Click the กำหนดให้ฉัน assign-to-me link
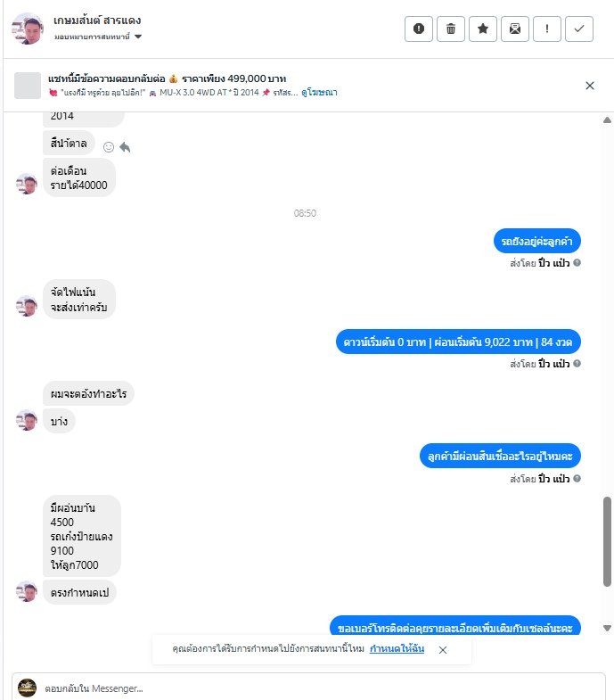Viewport: 614px width, 700px height. pyautogui.click(x=397, y=648)
